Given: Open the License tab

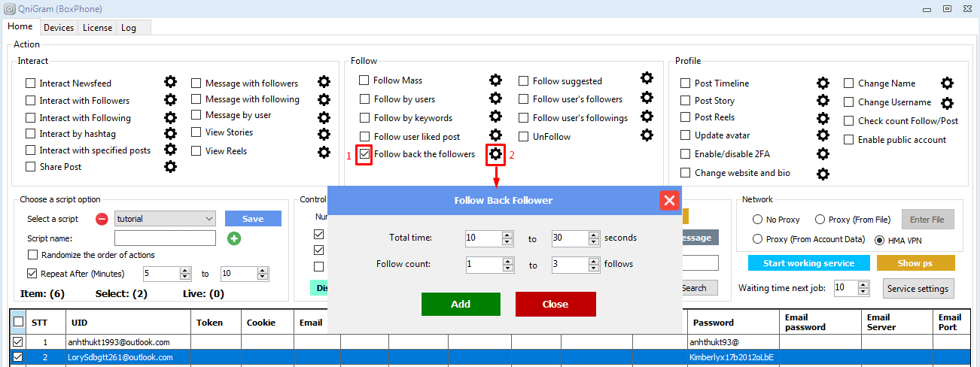Looking at the screenshot, I should [97, 28].
